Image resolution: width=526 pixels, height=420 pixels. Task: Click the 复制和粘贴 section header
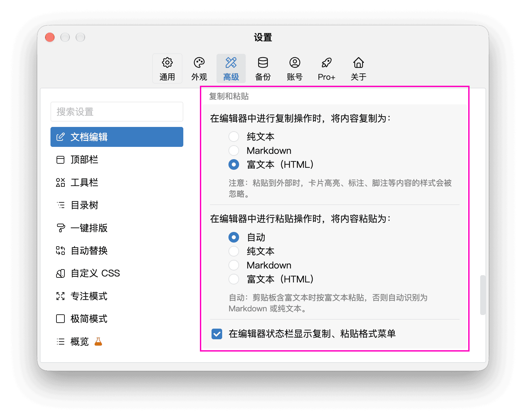(x=229, y=96)
